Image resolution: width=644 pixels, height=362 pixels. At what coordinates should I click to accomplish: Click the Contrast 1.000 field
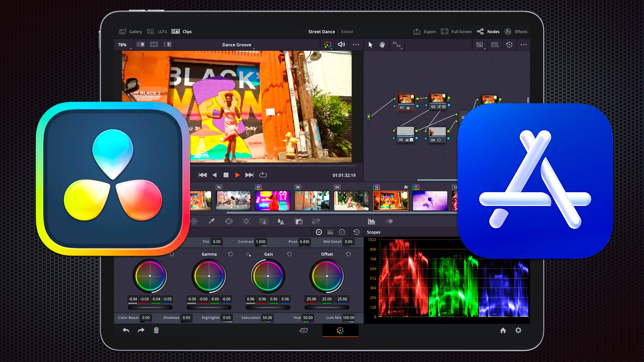pyautogui.click(x=261, y=242)
